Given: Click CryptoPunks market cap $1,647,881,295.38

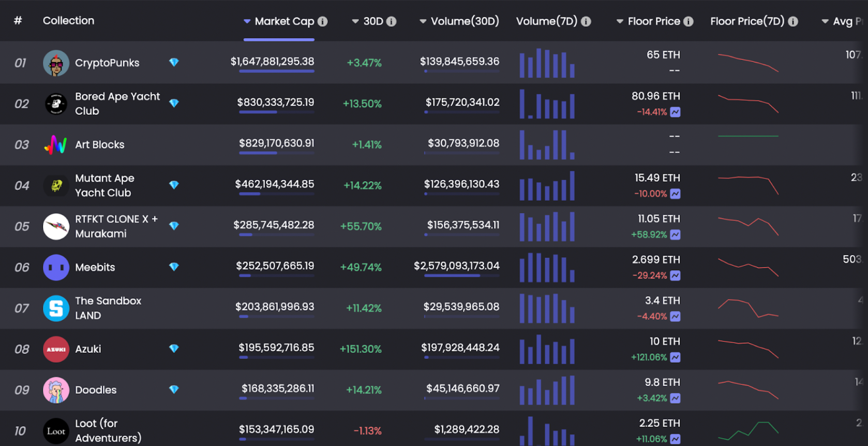Looking at the screenshot, I should 273,61.
